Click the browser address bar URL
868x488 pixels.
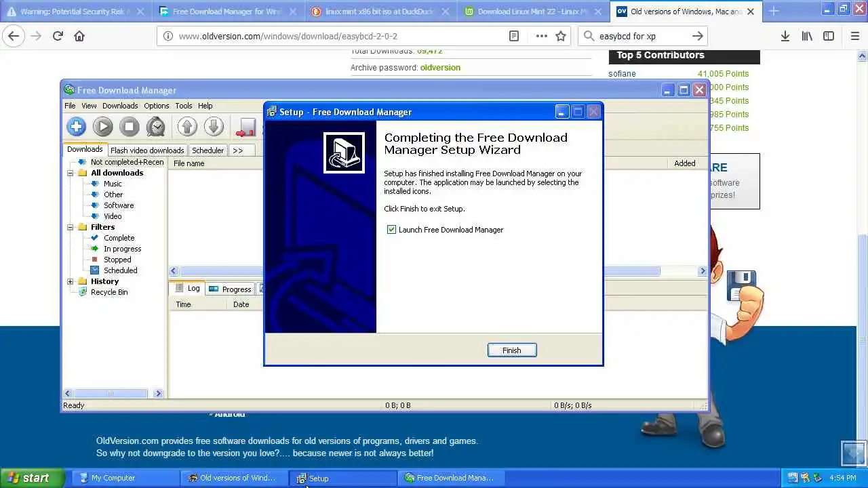click(x=288, y=36)
